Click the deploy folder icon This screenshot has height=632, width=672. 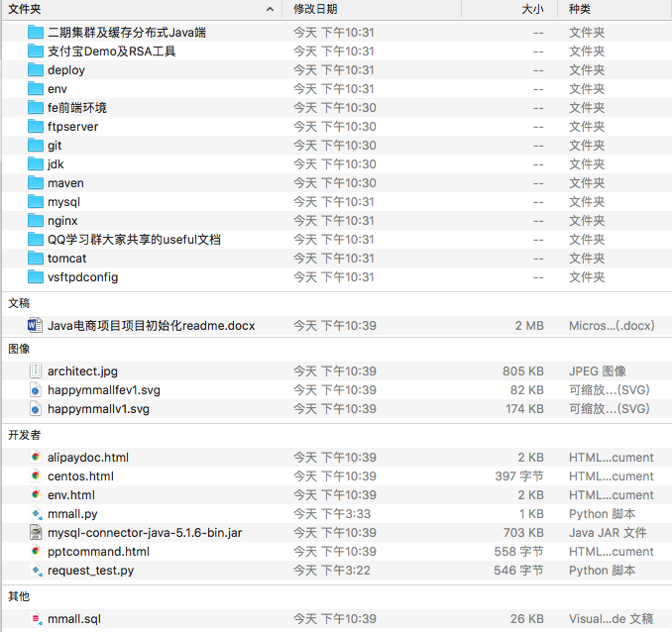pyautogui.click(x=36, y=70)
